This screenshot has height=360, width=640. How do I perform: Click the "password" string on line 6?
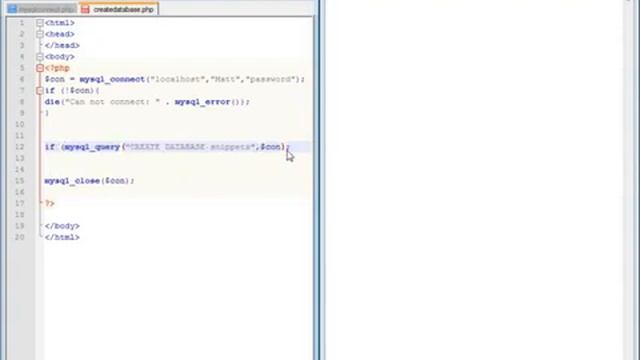(x=270, y=79)
